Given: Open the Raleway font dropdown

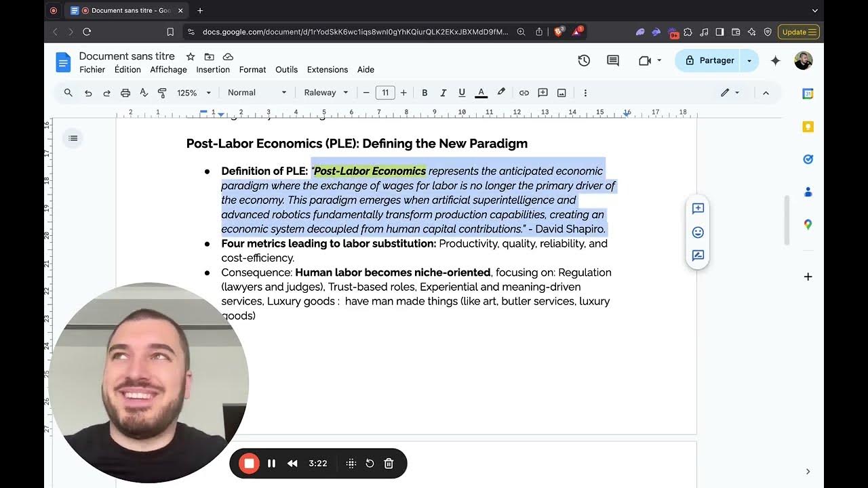Looking at the screenshot, I should tap(326, 93).
